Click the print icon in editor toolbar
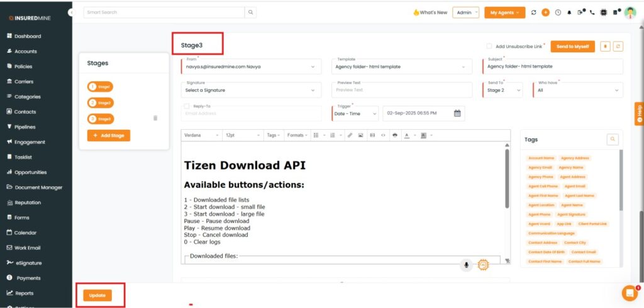 tap(394, 135)
